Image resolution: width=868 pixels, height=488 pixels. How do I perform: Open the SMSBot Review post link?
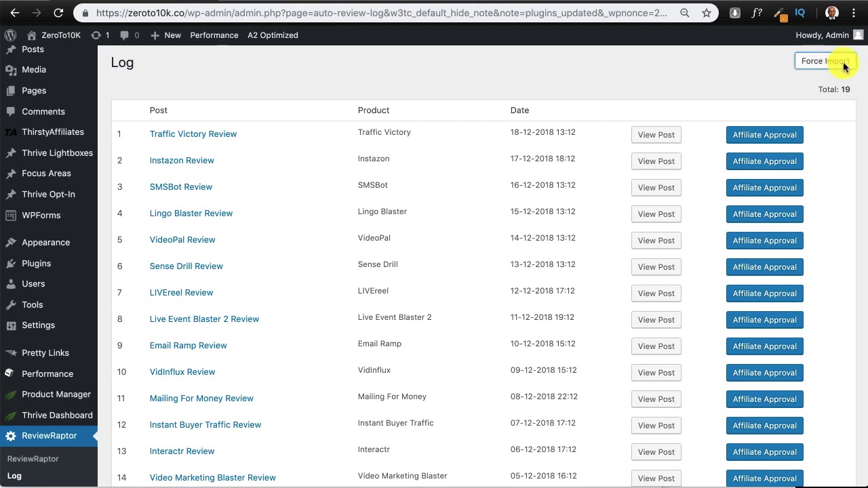181,187
